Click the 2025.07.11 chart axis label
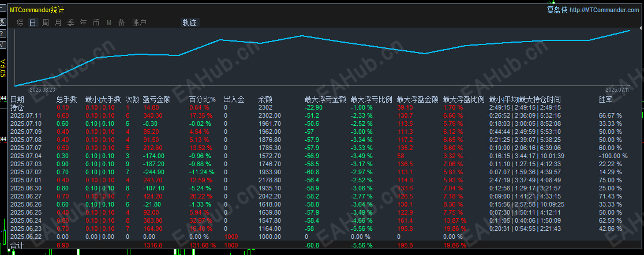 [617, 89]
